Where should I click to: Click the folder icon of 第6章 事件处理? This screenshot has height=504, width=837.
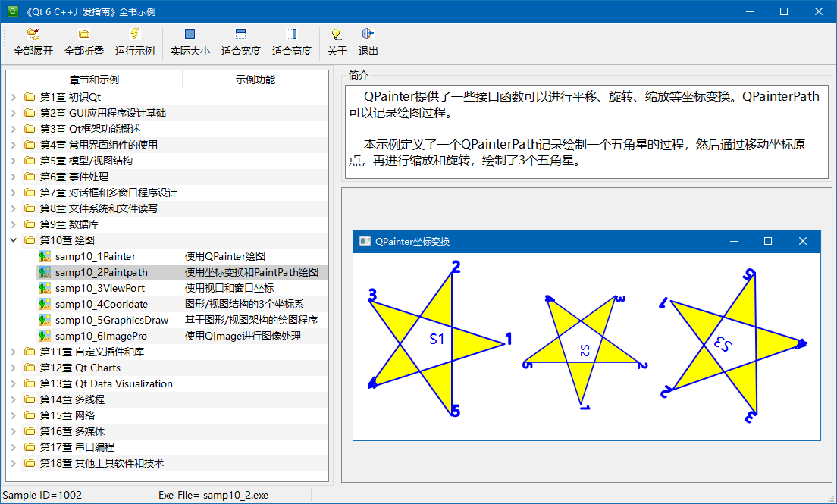[30, 177]
